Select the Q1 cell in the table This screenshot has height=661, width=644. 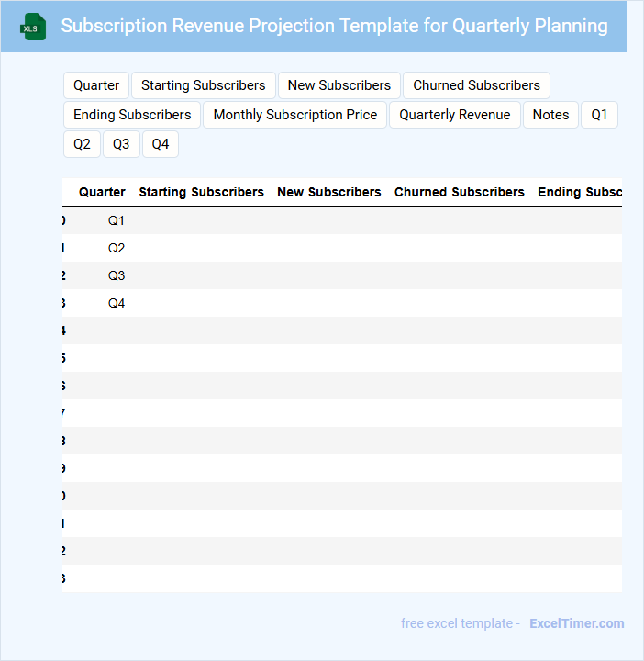pyautogui.click(x=117, y=220)
